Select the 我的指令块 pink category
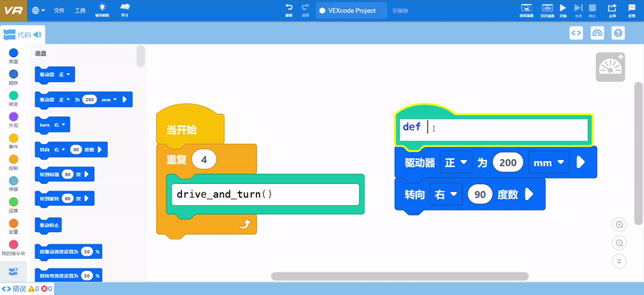 [x=14, y=244]
